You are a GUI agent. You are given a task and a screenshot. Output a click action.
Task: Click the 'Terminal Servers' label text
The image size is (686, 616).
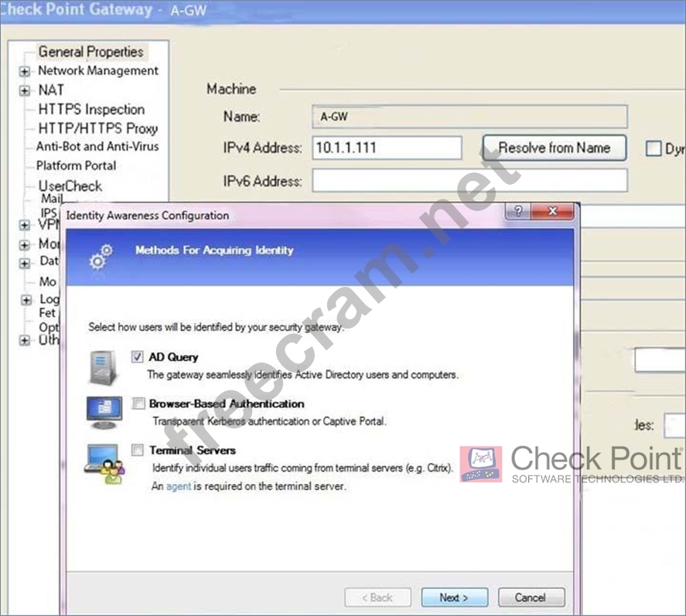(x=193, y=451)
